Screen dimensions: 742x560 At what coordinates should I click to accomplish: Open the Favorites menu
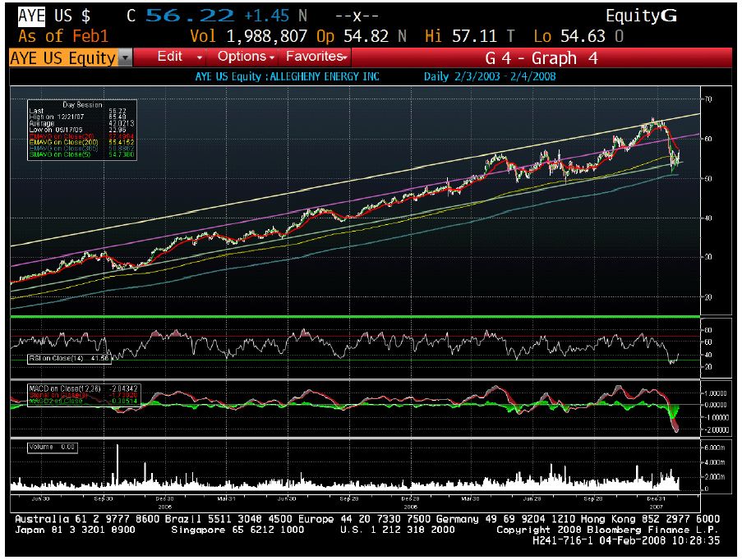tap(314, 57)
